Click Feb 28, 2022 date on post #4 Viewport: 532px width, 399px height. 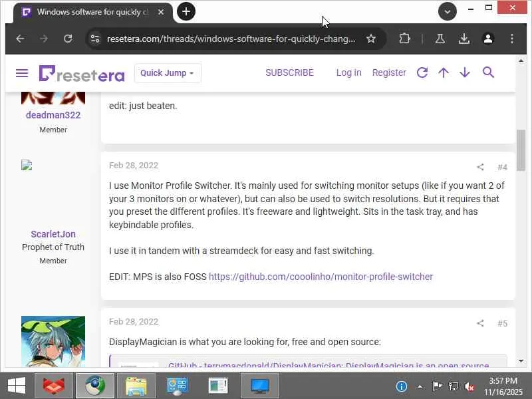coord(134,165)
